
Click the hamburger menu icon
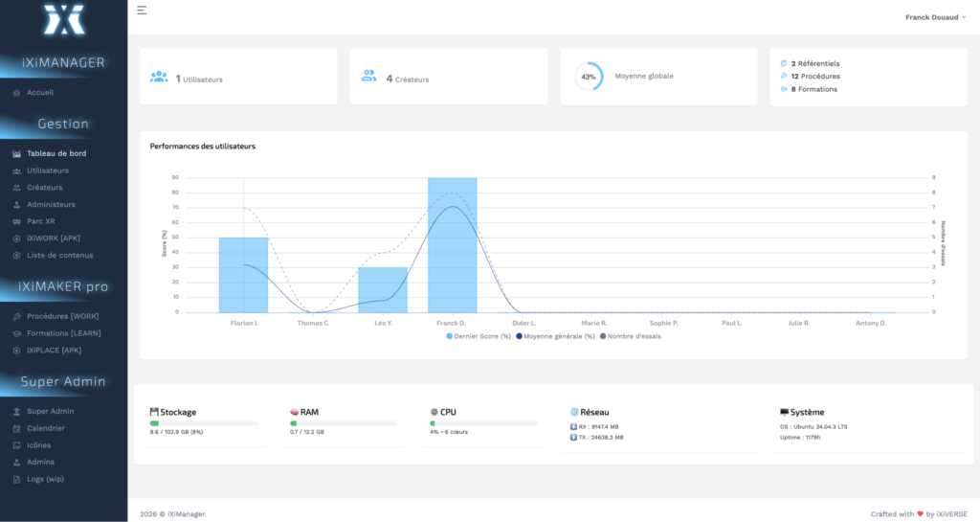pos(142,11)
